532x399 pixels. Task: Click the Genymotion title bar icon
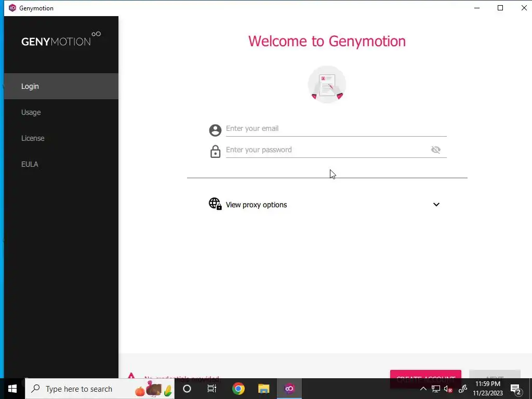[x=12, y=8]
